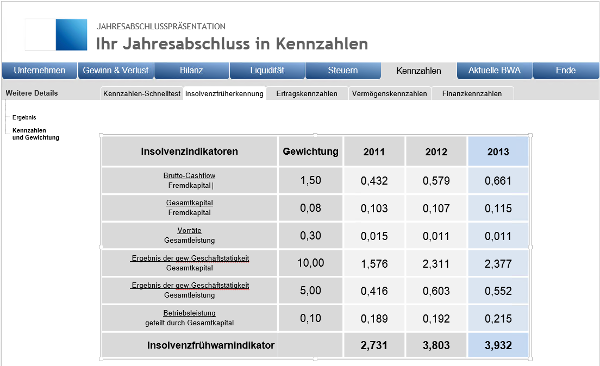Viewport: 600px width, 366px height.
Task: Click the Insolvenzindikatoren column header
Action: tap(189, 152)
